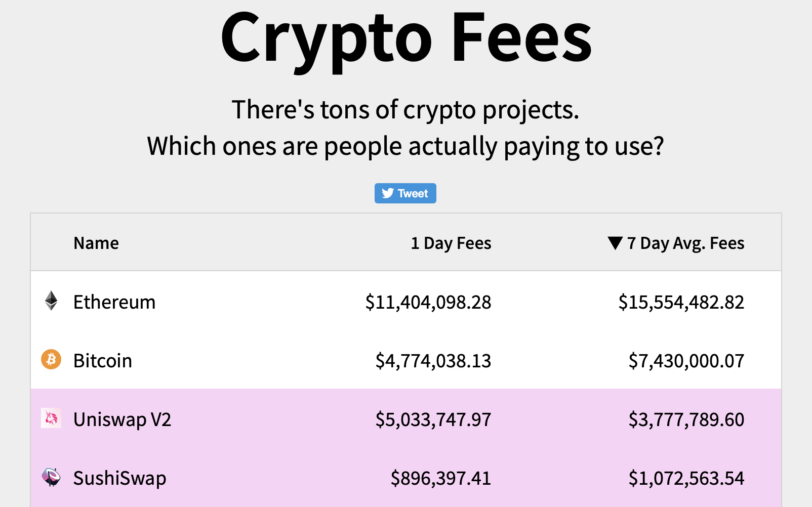Image resolution: width=812 pixels, height=507 pixels.
Task: Click SushiSwap 7 day average $1,072,563.54
Action: click(686, 478)
